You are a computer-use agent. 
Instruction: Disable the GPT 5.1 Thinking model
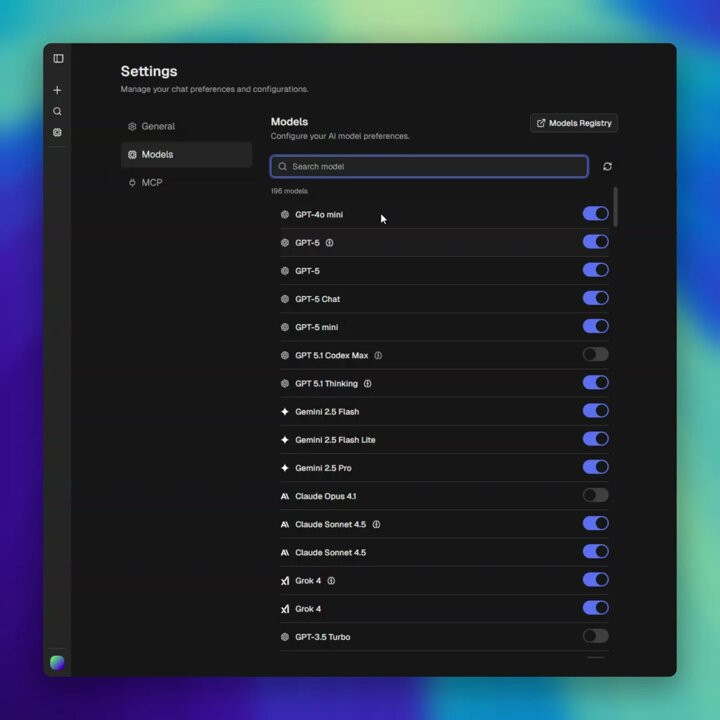click(596, 382)
